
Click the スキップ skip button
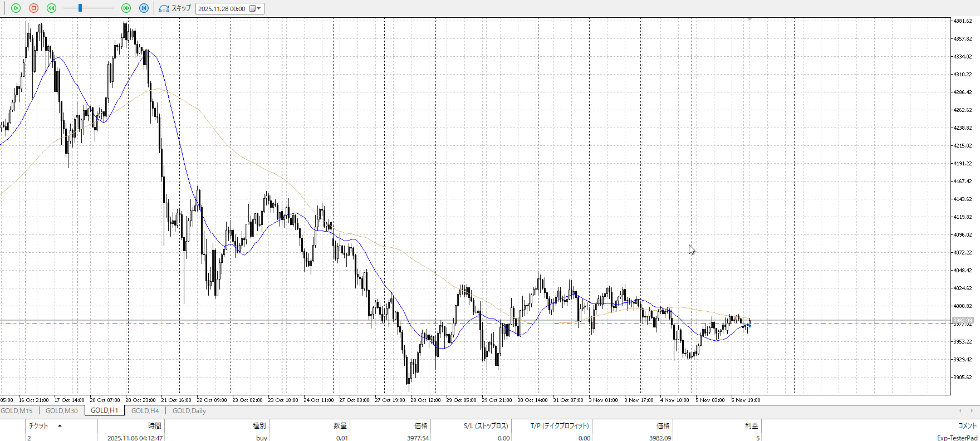[x=175, y=8]
